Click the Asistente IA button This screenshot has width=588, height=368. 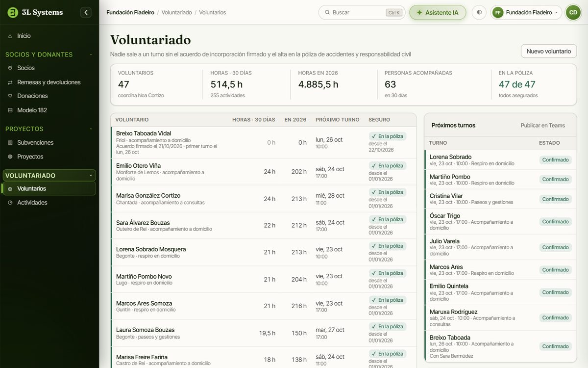pos(438,12)
